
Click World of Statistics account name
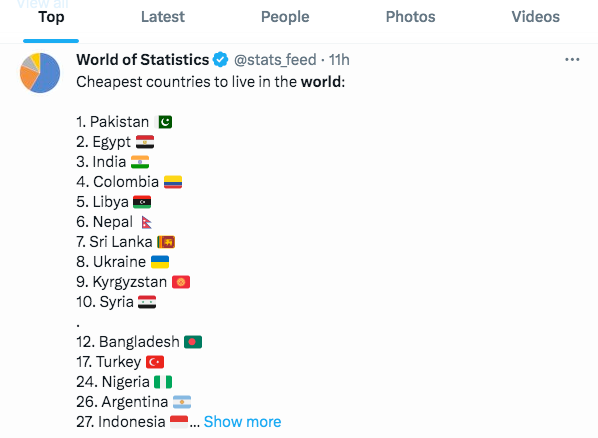(x=143, y=60)
